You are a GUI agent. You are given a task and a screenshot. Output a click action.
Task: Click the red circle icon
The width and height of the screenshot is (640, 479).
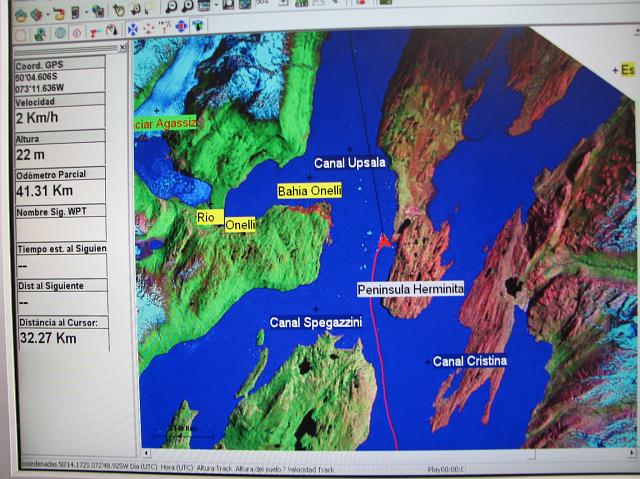[77, 33]
